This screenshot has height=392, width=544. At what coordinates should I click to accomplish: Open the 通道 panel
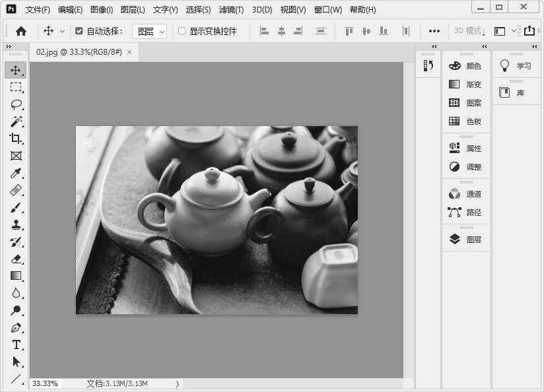(x=466, y=194)
